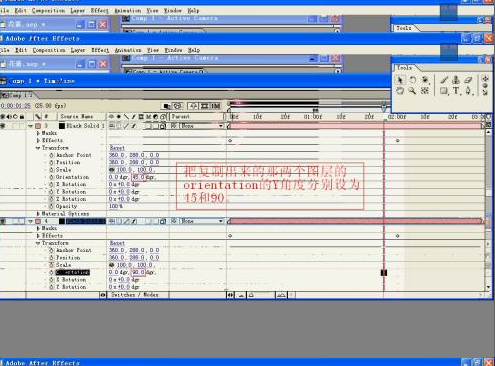
Task: Toggle Scale stopwatch on layer 4
Action: click(x=52, y=265)
